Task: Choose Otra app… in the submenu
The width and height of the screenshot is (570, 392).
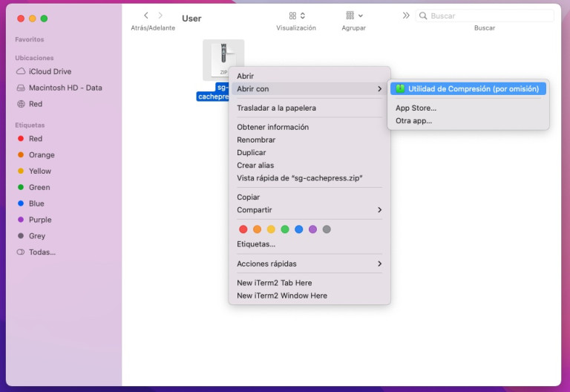Action: point(468,121)
